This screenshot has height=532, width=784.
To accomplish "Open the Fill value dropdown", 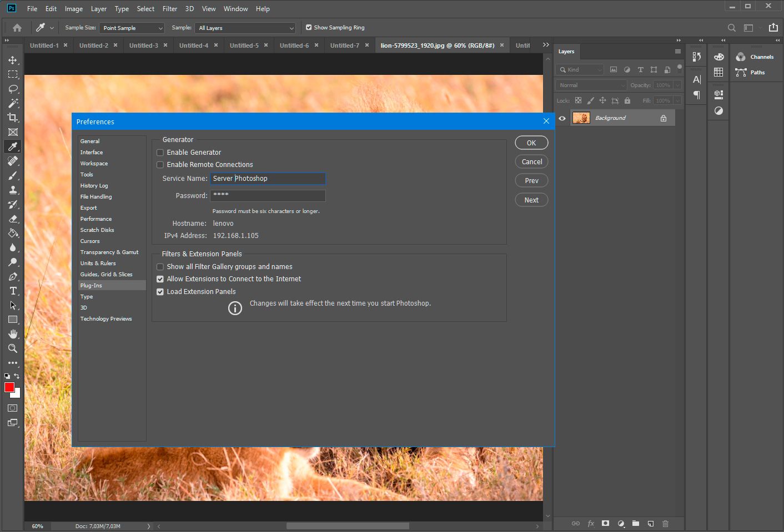I will click(x=677, y=101).
